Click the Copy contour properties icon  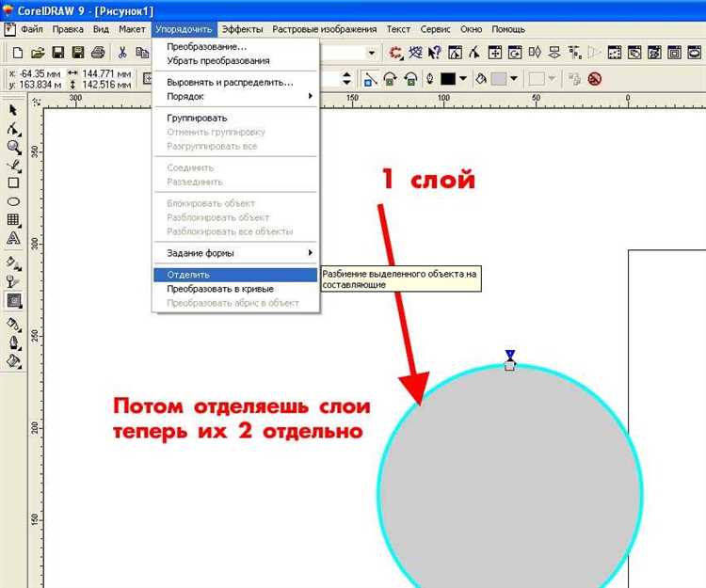point(574,79)
